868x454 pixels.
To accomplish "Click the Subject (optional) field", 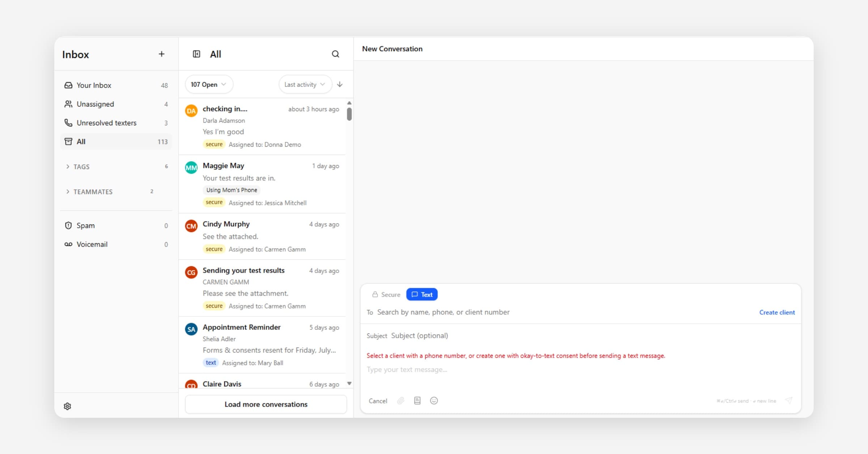I will tap(593, 336).
